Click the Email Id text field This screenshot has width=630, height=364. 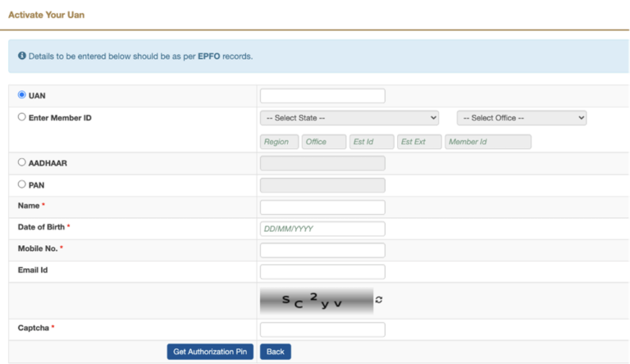pos(322,271)
